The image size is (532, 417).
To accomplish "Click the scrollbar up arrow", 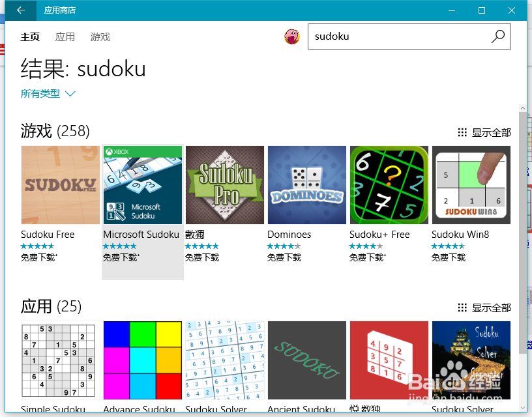I will 522,108.
